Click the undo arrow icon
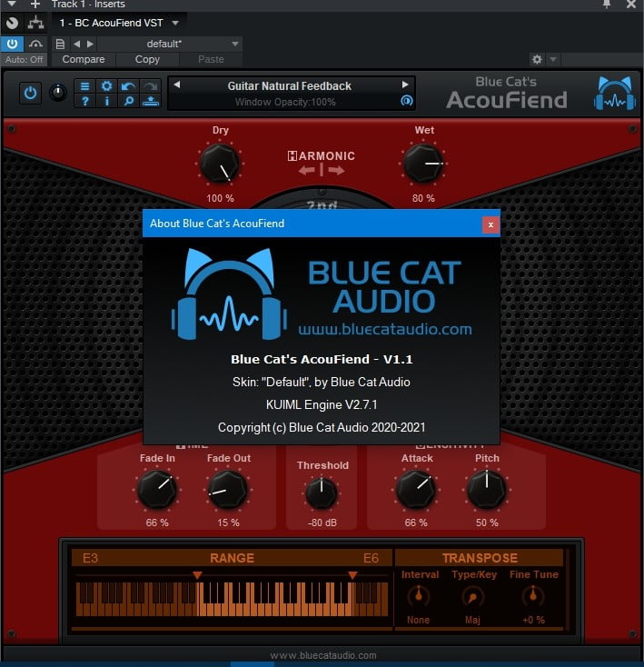This screenshot has height=667, width=644. 129,86
